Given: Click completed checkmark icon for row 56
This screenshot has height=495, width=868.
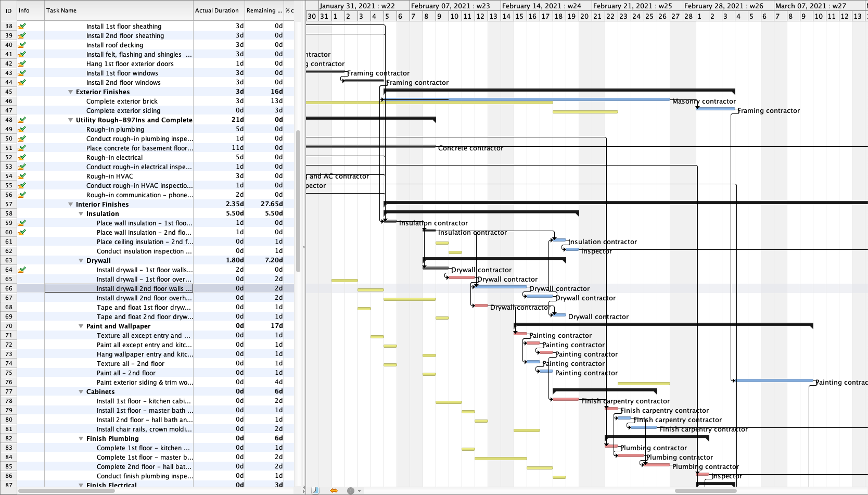Looking at the screenshot, I should 22,195.
